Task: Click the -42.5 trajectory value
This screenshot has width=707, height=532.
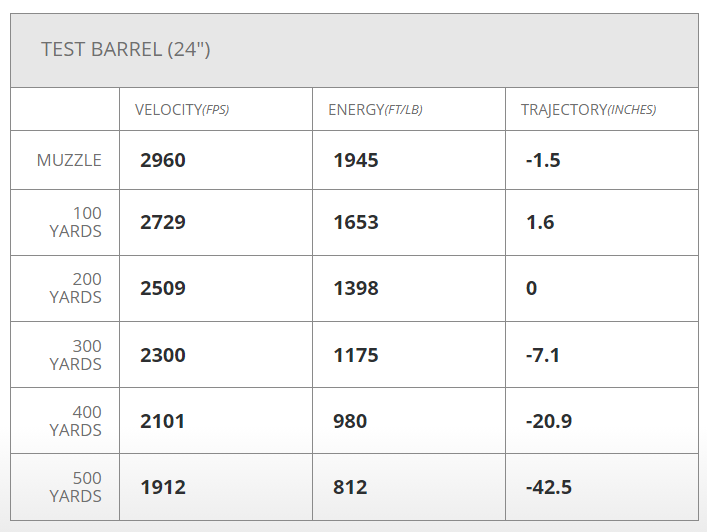Action: click(549, 488)
